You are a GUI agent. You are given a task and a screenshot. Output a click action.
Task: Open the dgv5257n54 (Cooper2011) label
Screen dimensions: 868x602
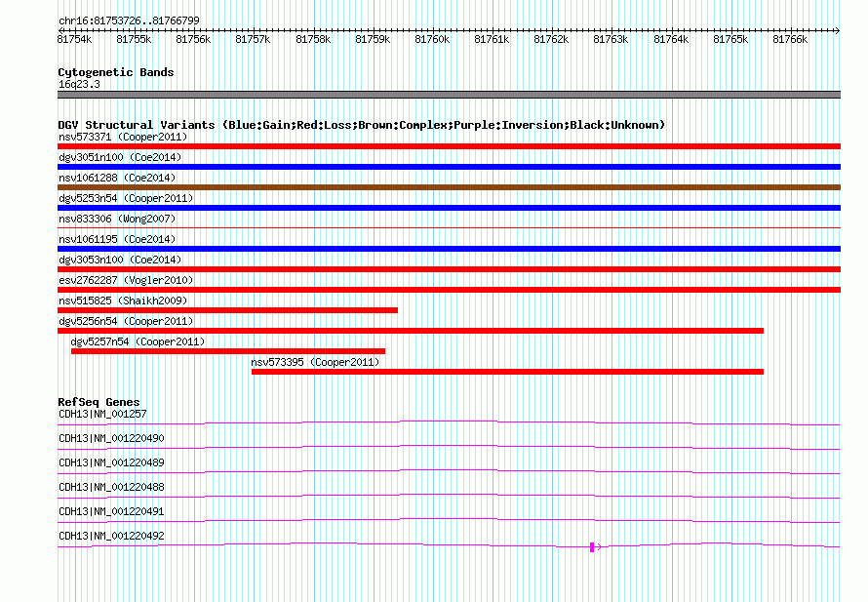(x=138, y=341)
